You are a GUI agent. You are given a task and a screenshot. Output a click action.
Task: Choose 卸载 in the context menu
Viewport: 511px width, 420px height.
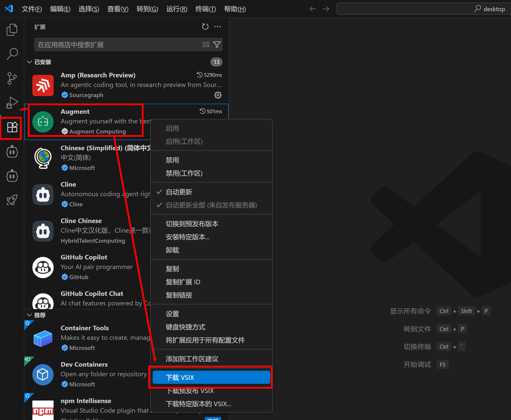pyautogui.click(x=172, y=250)
